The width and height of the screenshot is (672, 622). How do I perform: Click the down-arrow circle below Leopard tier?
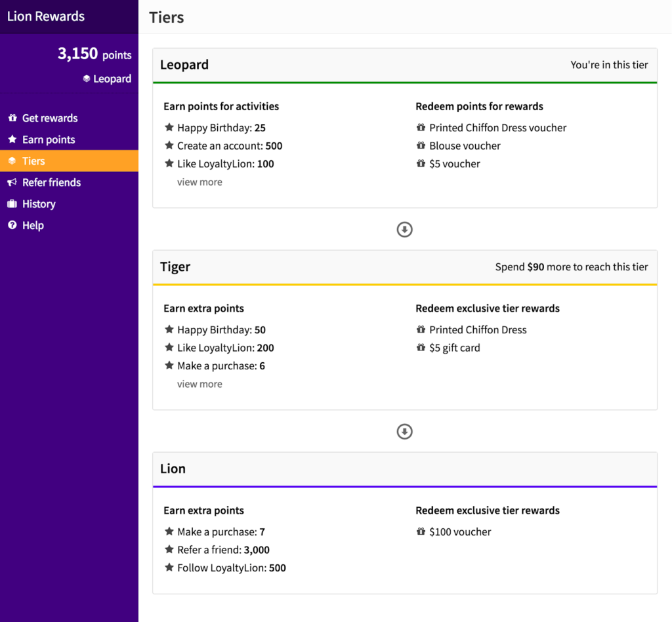404,230
